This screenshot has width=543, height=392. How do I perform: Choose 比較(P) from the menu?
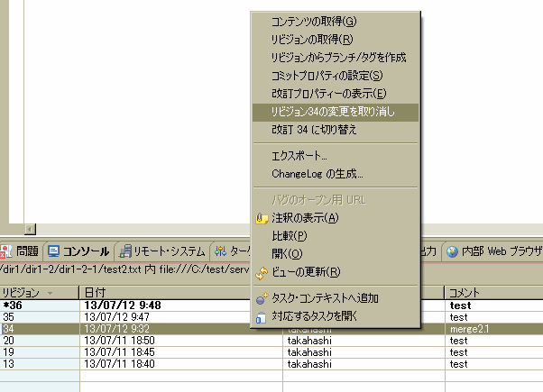(336, 236)
